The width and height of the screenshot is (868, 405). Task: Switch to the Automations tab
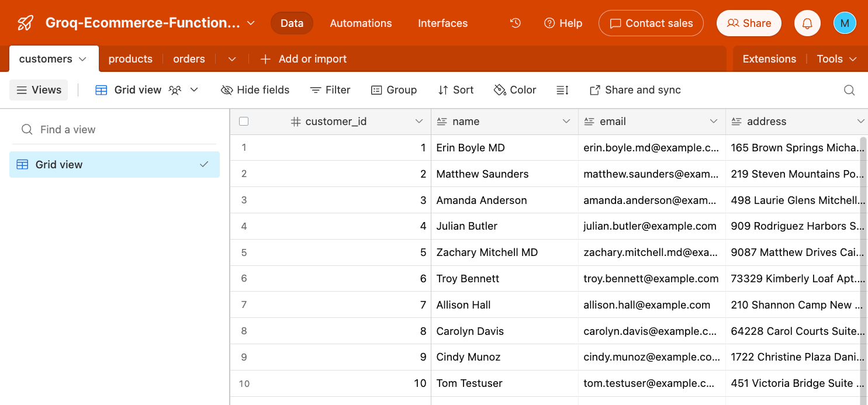(361, 23)
